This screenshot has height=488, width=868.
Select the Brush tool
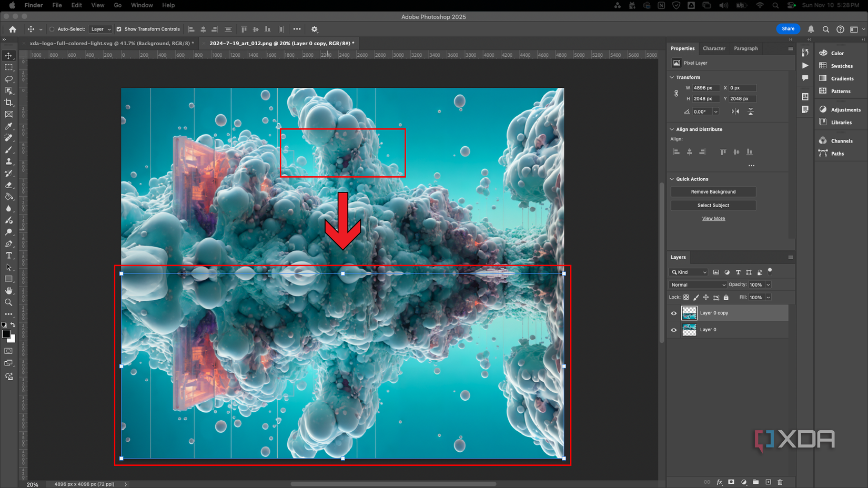pyautogui.click(x=8, y=150)
